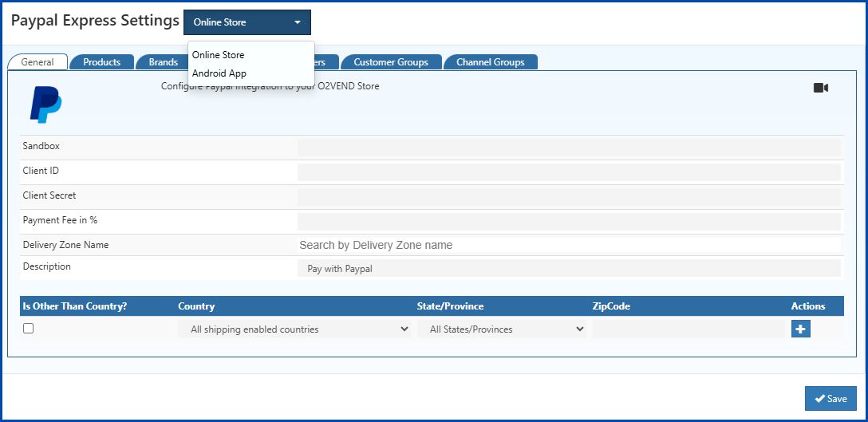Open the video tutorial camera icon

821,88
